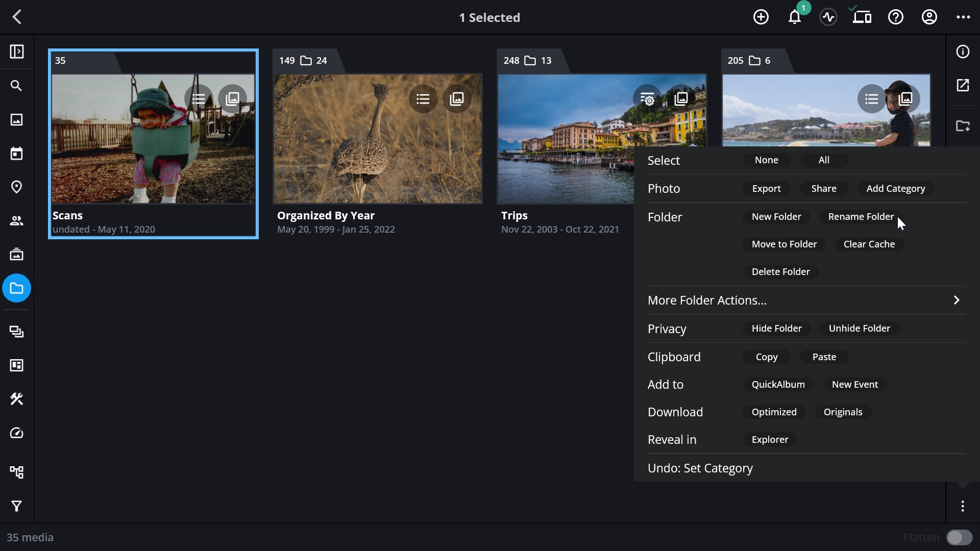This screenshot has width=980, height=551.
Task: Choose Undo: Set Category
Action: [700, 468]
